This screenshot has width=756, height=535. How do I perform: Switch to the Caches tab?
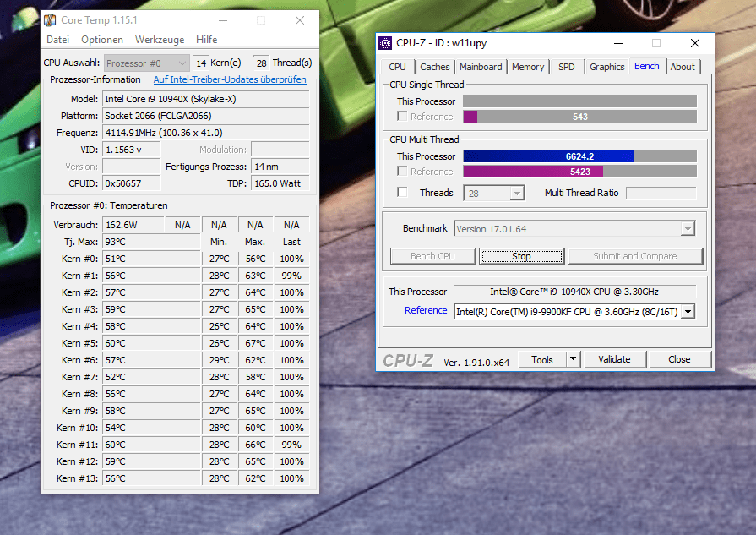434,67
